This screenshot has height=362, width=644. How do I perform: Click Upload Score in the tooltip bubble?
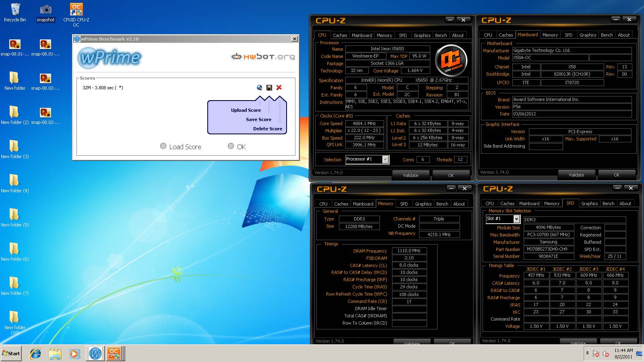click(246, 110)
